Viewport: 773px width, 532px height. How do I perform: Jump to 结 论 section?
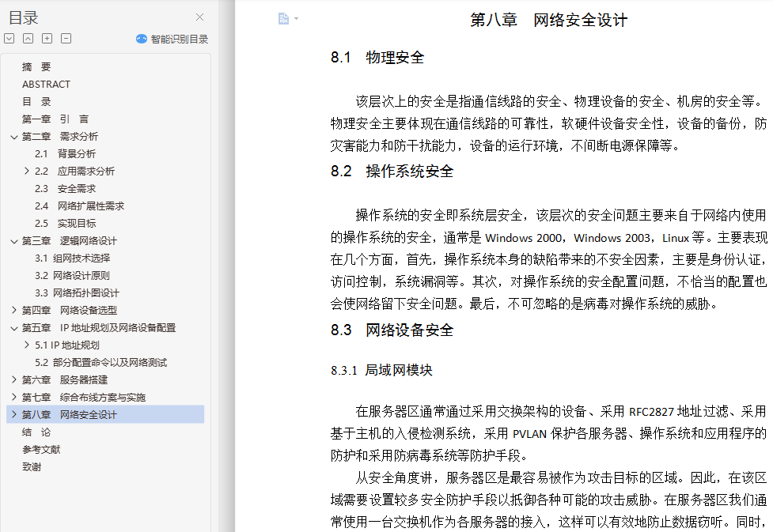36,432
